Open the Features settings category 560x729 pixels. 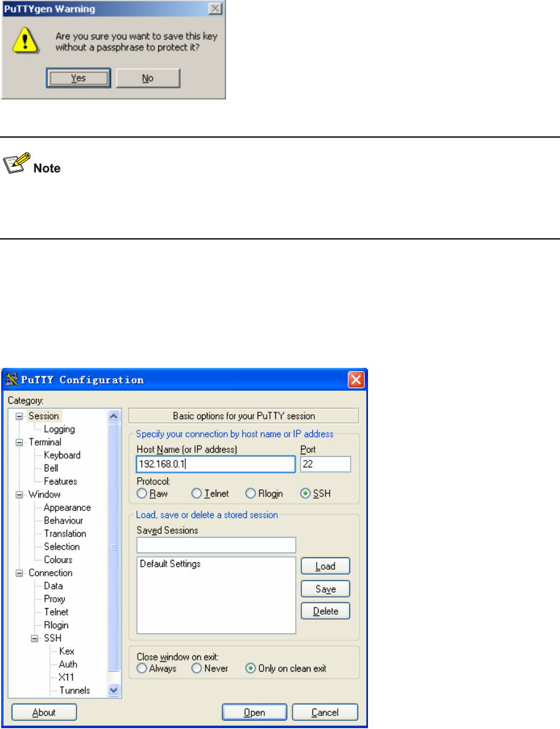tap(61, 481)
